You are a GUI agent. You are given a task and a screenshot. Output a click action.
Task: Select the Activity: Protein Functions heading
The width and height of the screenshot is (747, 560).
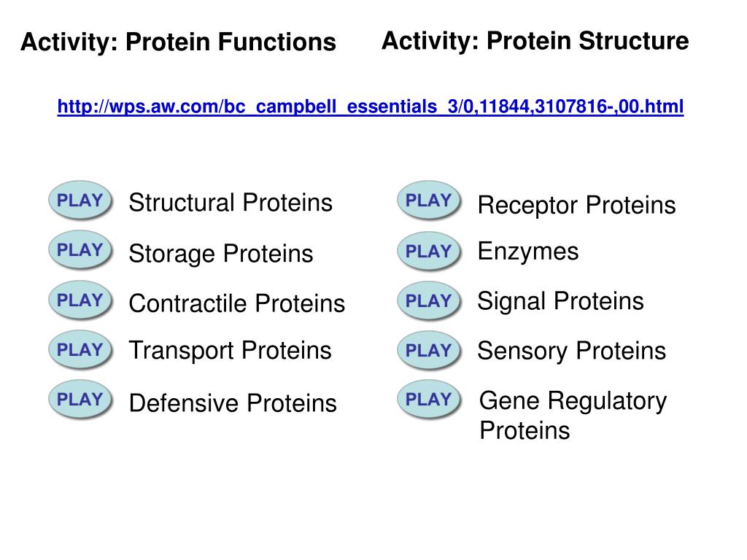tap(178, 42)
